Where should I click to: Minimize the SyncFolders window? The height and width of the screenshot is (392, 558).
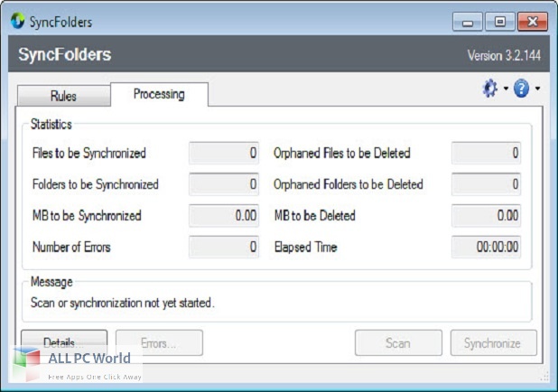coord(467,22)
